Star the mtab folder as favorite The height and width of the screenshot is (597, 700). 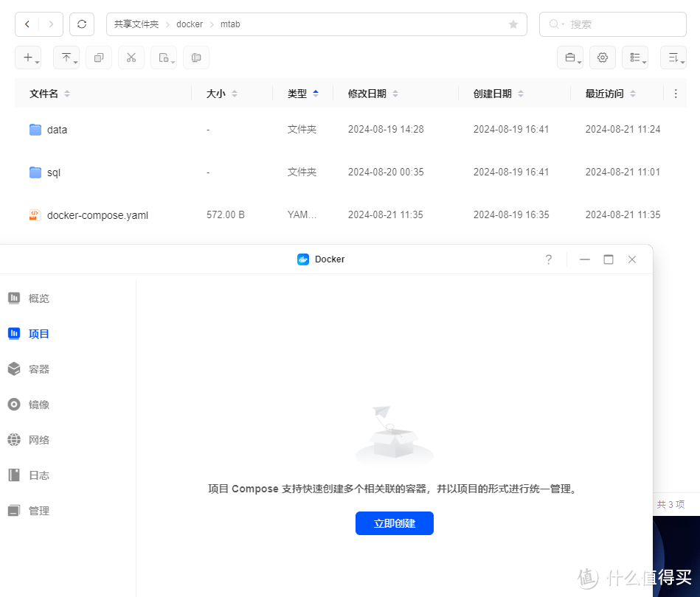coord(513,24)
